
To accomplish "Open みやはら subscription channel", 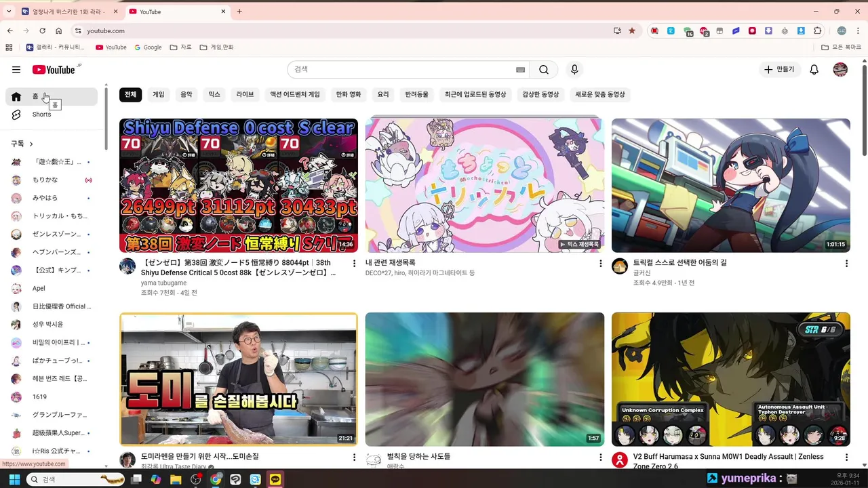I will (52, 198).
